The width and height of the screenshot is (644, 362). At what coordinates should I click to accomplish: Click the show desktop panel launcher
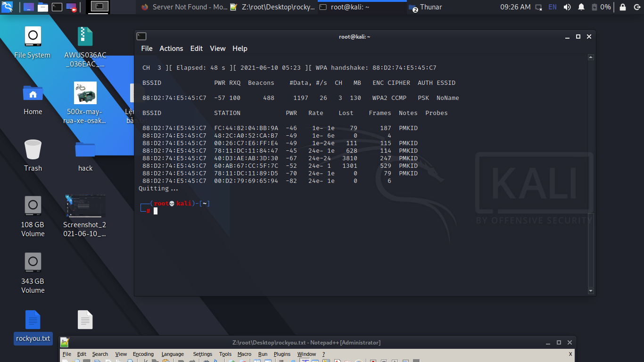coord(28,7)
